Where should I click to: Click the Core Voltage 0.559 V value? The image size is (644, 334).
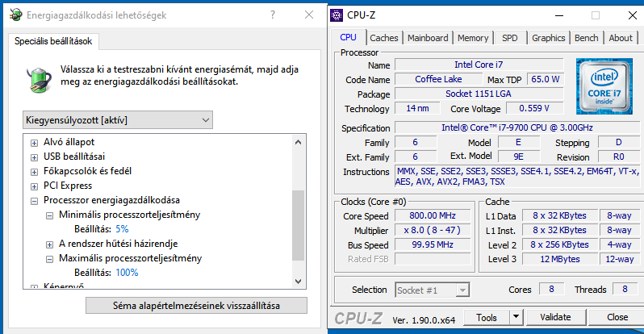point(535,108)
